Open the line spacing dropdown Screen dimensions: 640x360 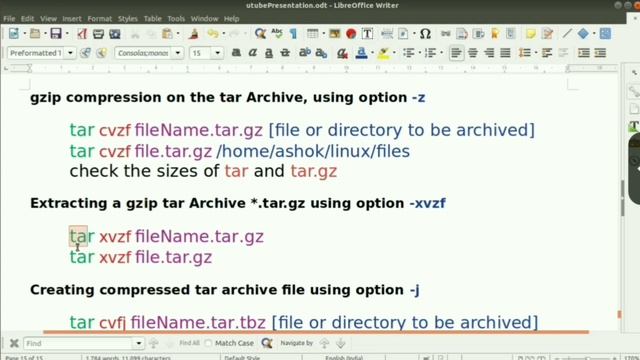pyautogui.click(x=536, y=53)
